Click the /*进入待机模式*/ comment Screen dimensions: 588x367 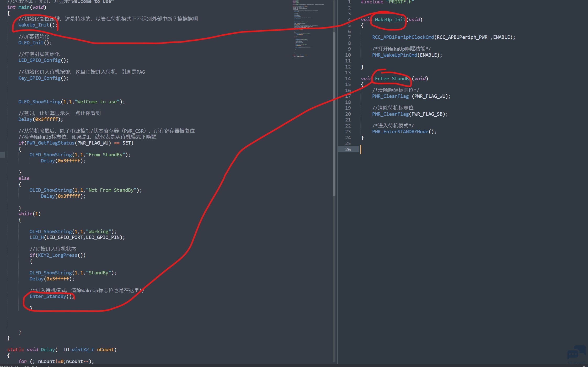[x=393, y=126]
